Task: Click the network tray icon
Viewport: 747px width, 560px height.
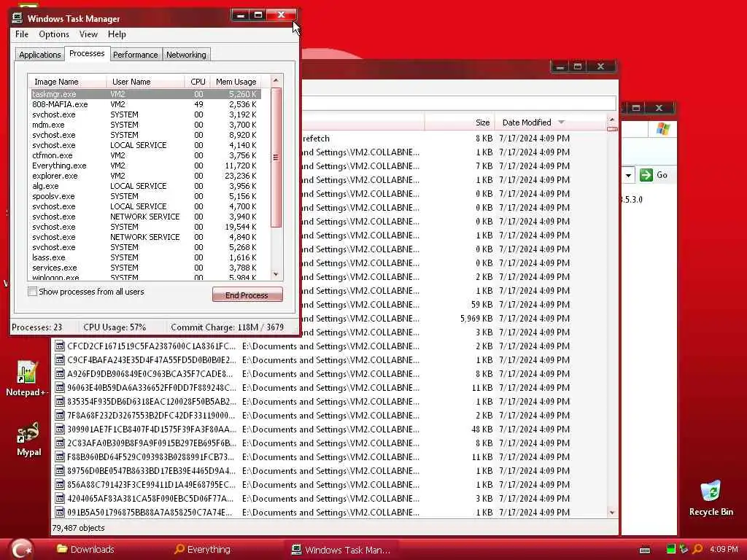Action: 684,549
